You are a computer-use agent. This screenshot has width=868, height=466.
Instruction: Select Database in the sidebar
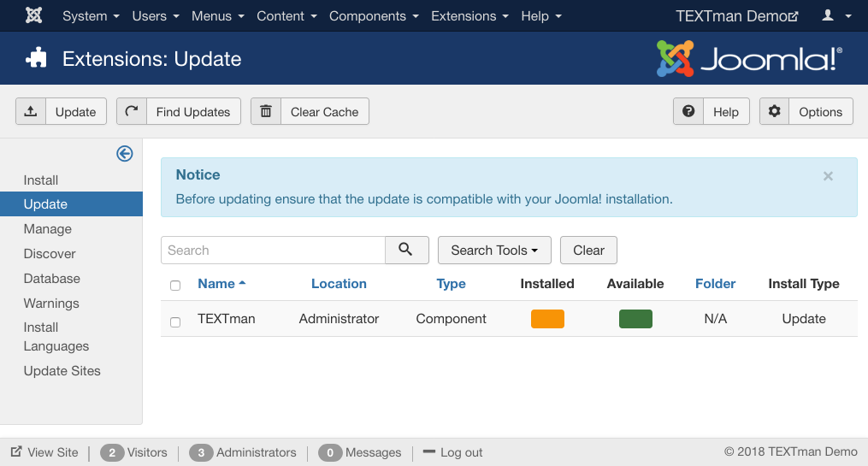coord(51,279)
